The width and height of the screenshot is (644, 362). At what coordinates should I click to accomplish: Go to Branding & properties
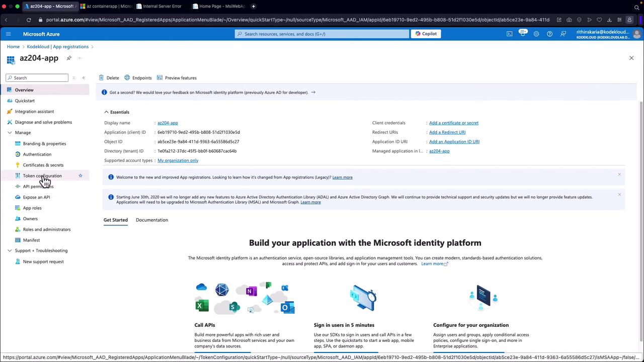point(45,144)
